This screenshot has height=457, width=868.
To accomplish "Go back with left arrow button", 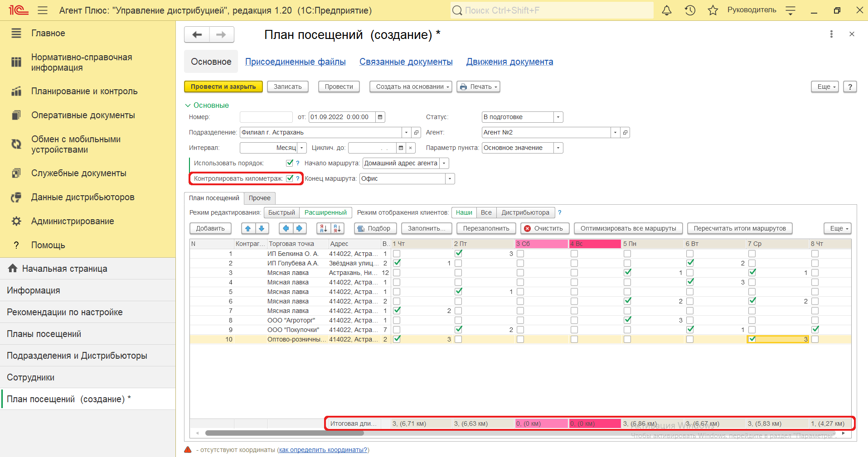I will (x=197, y=34).
